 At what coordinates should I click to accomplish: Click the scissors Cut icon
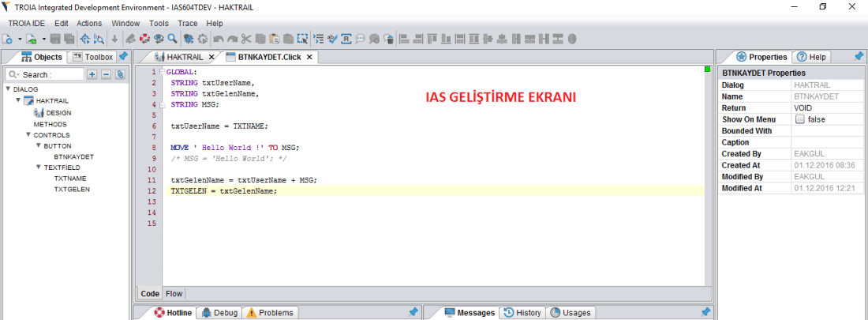pos(245,39)
